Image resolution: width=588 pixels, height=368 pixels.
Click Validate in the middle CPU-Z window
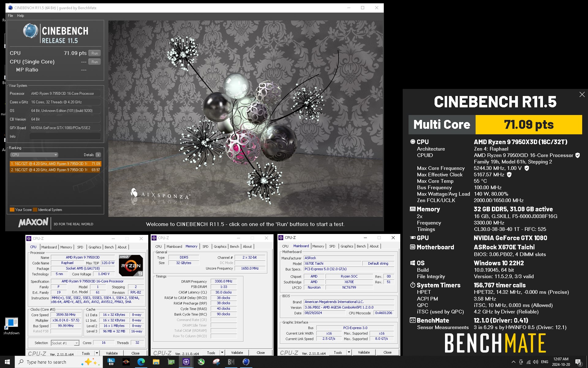point(237,353)
